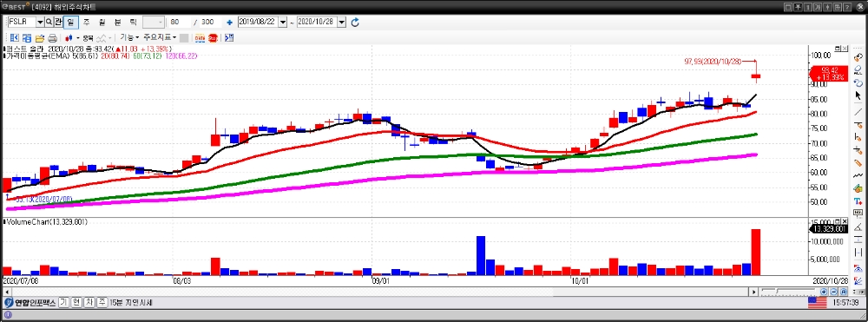Screen dimensions: 868x322
Task: Click the 관 button next to search
Action: [x=57, y=22]
